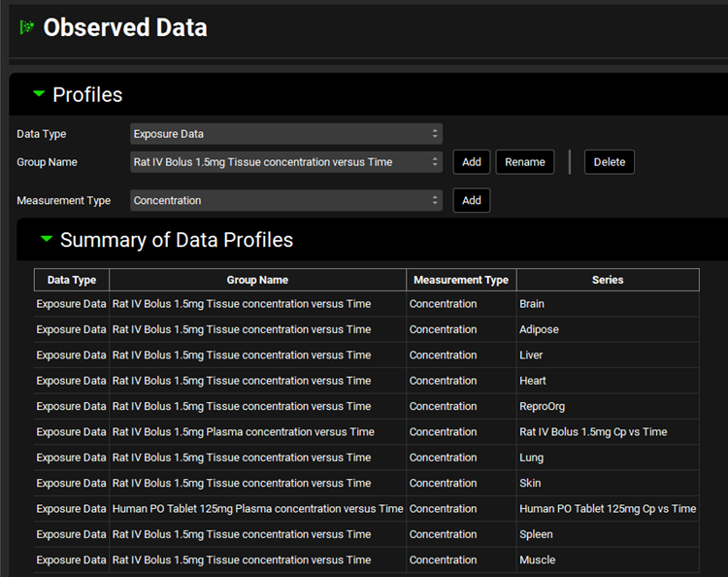Open the Measurement Type dropdown
Image resolution: width=728 pixels, height=577 pixels.
(286, 200)
